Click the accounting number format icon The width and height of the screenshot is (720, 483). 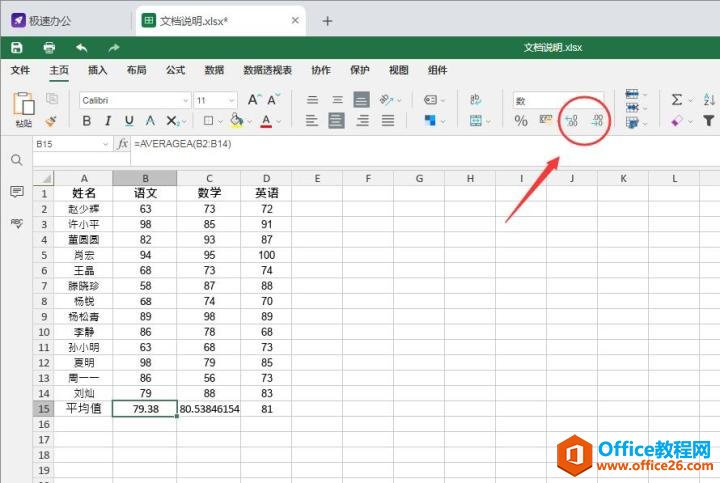coord(546,120)
